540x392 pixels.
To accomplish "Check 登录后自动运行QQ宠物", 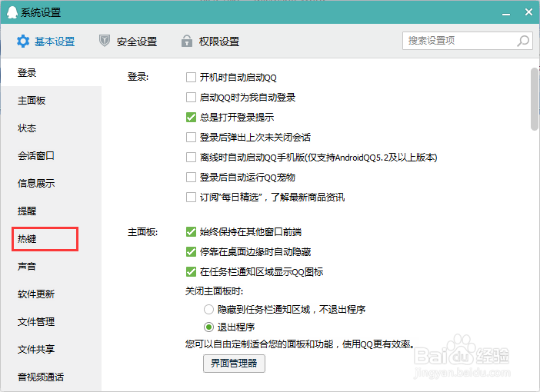I will tap(191, 178).
